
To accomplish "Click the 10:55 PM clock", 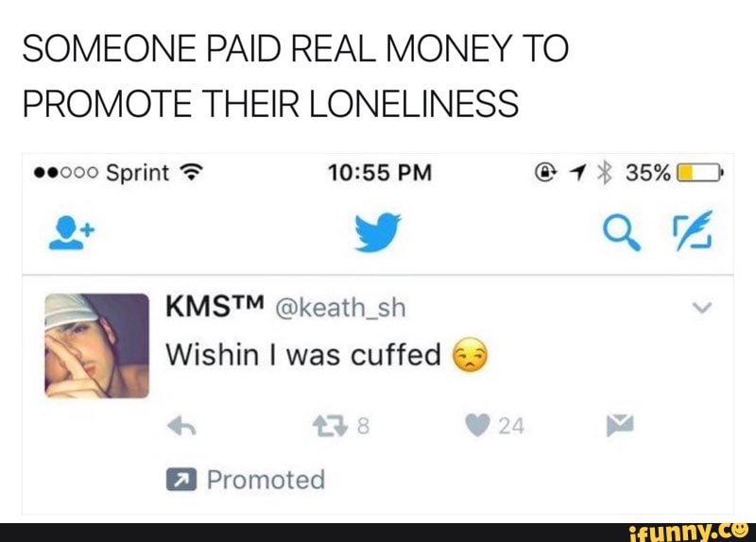I will pos(380,173).
